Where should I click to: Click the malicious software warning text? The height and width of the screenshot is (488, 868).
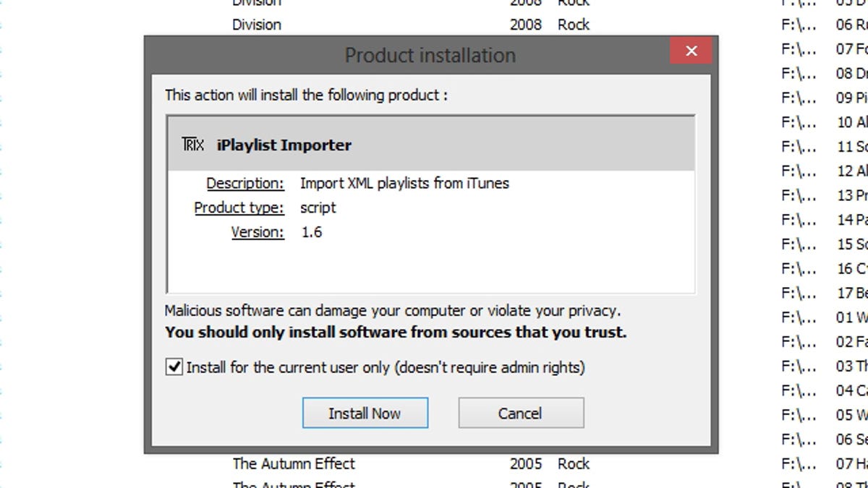pos(393,311)
